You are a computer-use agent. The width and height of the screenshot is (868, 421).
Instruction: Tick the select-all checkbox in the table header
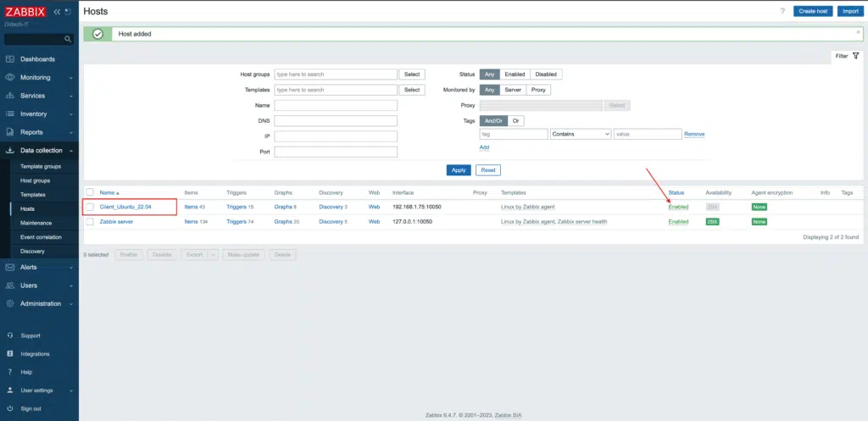tap(90, 192)
